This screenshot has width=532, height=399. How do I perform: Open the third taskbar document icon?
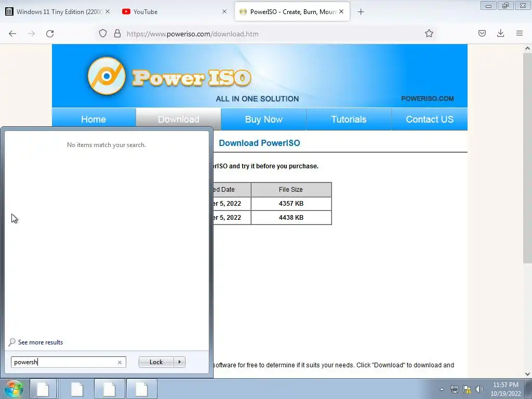click(x=109, y=389)
